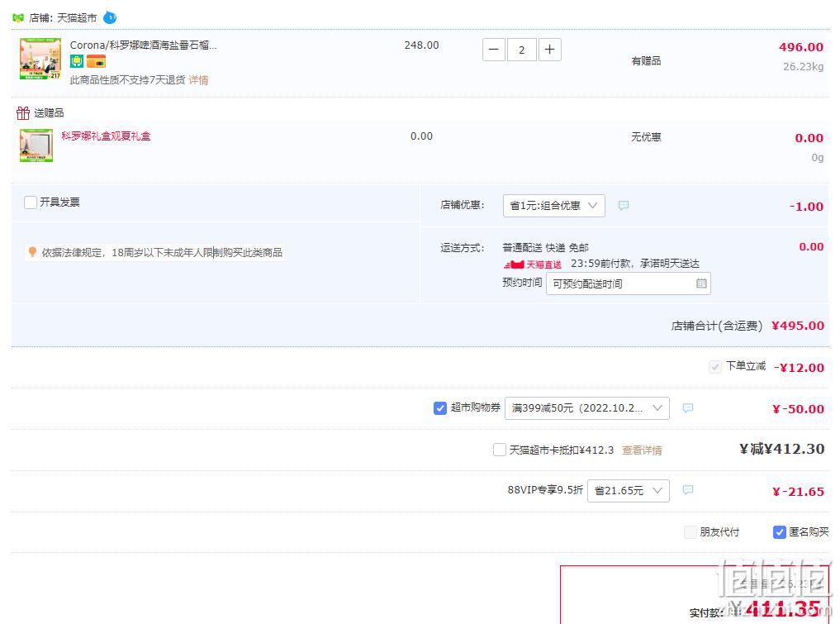Click the comment bubble beside 88VIP discount dropdown
This screenshot has width=840, height=624.
coord(688,490)
